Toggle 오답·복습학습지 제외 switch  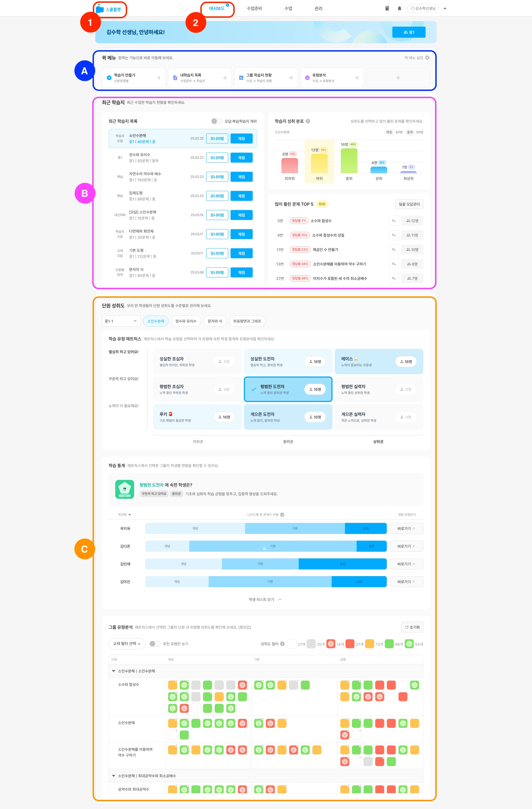[216, 121]
